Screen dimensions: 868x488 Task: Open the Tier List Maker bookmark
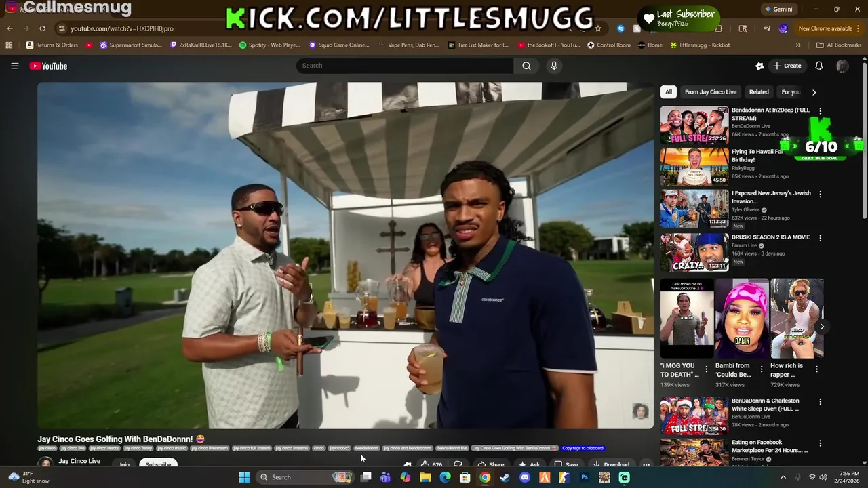coord(479,45)
